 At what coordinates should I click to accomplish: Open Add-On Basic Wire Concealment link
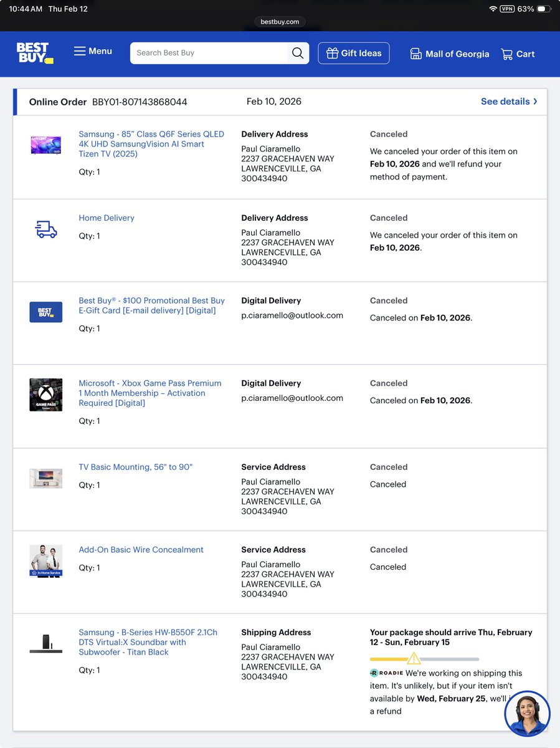click(141, 550)
